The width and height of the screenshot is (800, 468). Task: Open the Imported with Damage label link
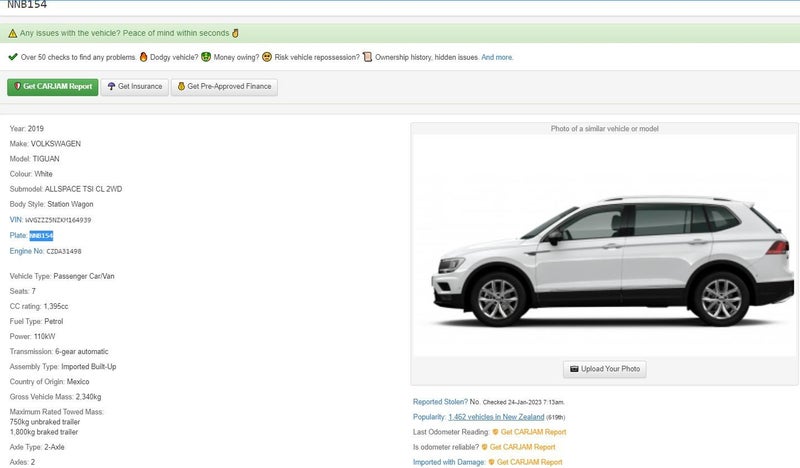pyautogui.click(x=448, y=462)
